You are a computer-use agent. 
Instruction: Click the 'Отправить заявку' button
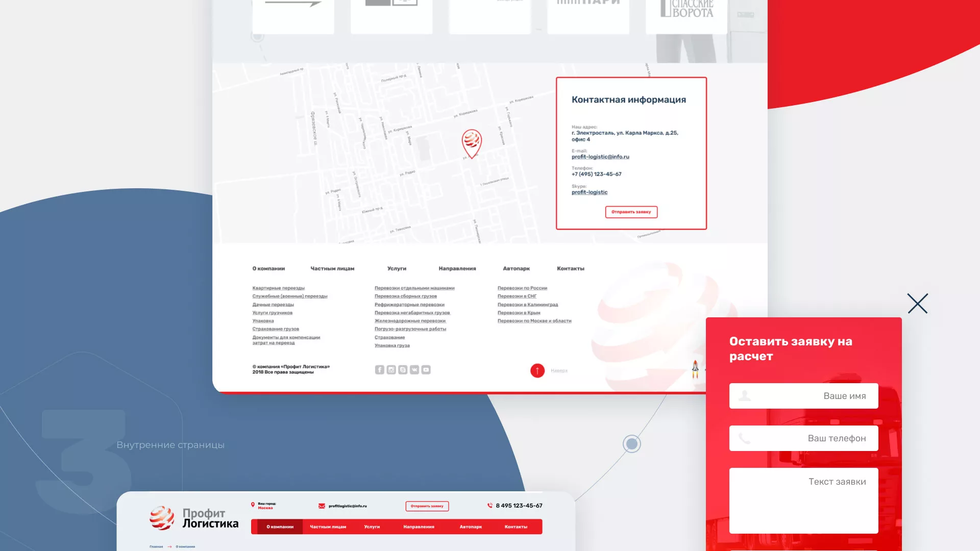click(x=631, y=212)
